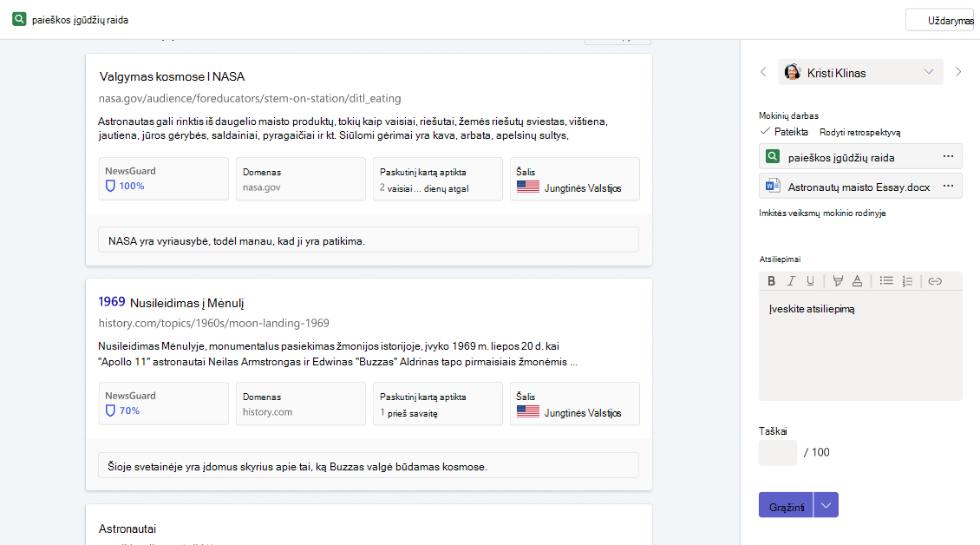Click the Grąžinti button

[x=787, y=505]
